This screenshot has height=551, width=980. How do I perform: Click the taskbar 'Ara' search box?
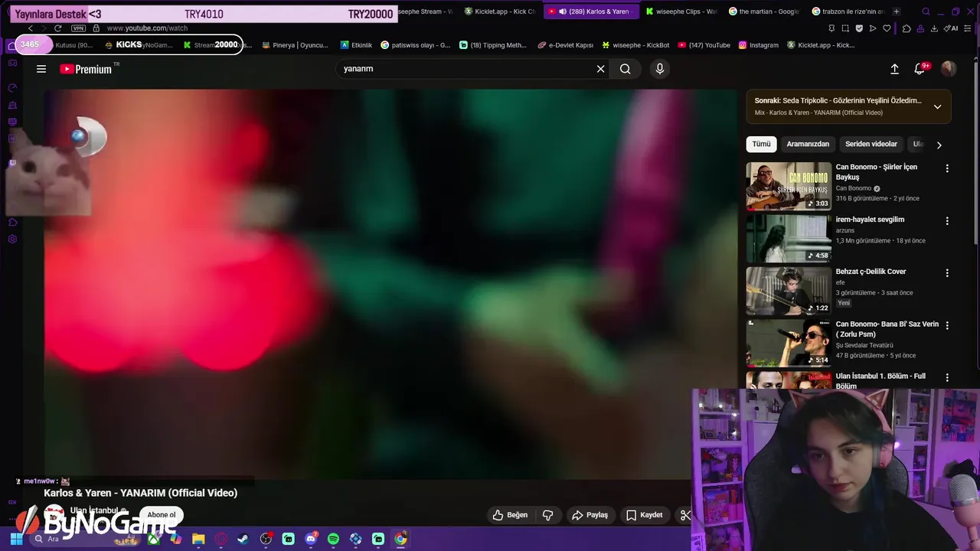coord(84,539)
